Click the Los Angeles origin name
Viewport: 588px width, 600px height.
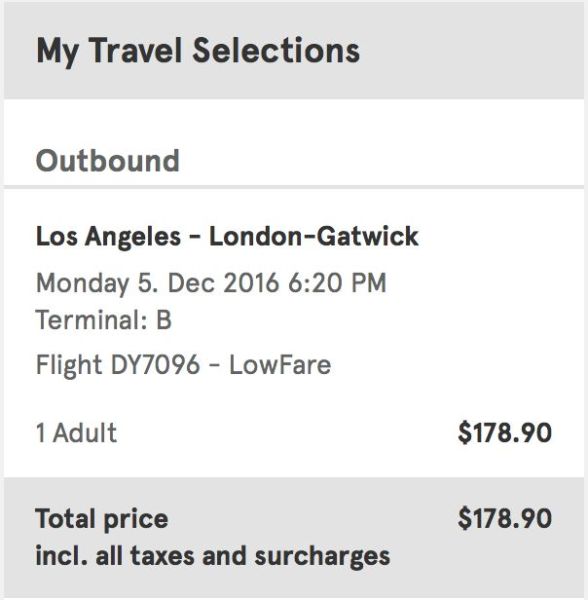108,236
